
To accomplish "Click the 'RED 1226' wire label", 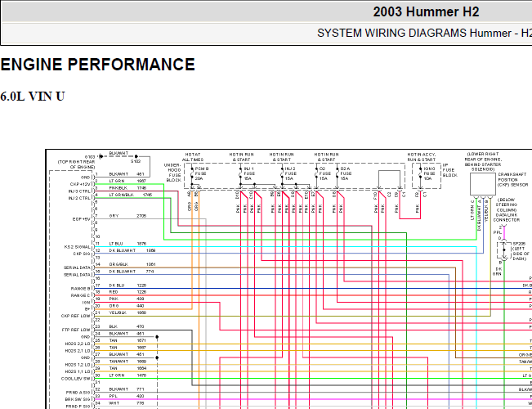I will tap(127, 292).
